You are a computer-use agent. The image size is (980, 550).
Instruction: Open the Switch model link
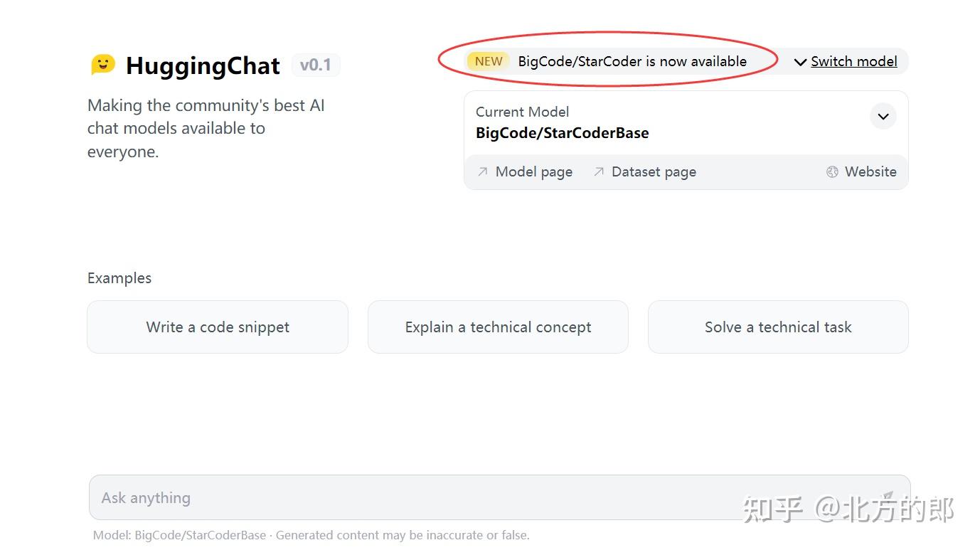(853, 62)
